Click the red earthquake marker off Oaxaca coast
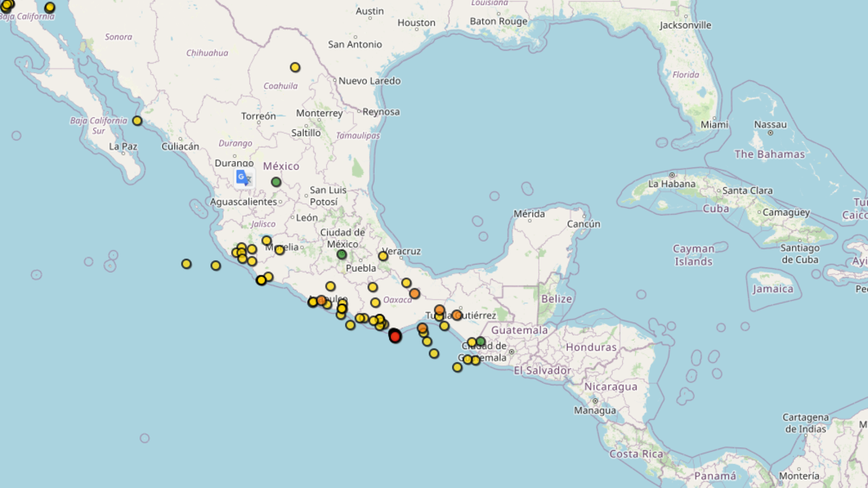 395,336
